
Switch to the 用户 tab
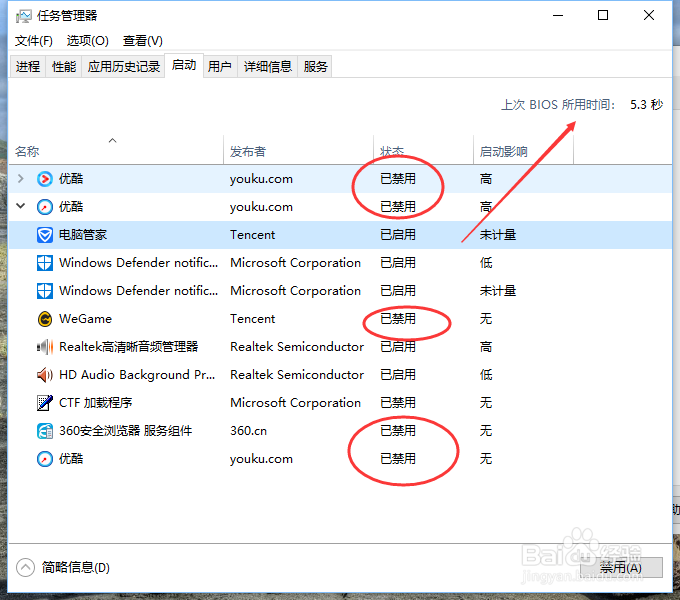click(x=220, y=66)
